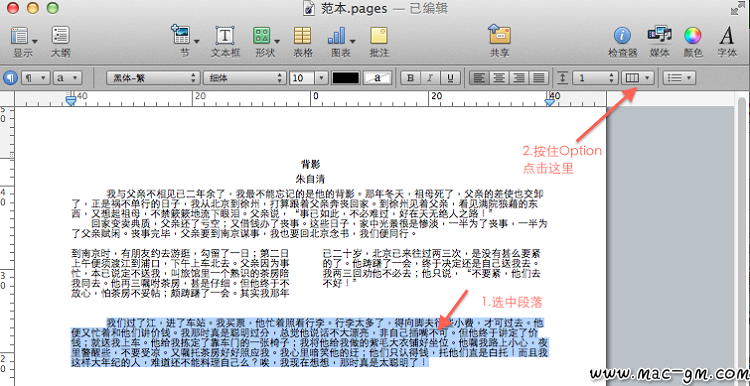The width and height of the screenshot is (750, 386).
Task: Justify text alignment
Action: pyautogui.click(x=539, y=78)
